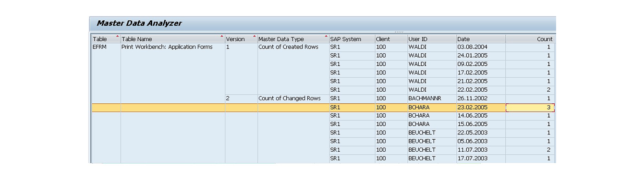Select the Count of Changed Rows cell

pos(293,98)
